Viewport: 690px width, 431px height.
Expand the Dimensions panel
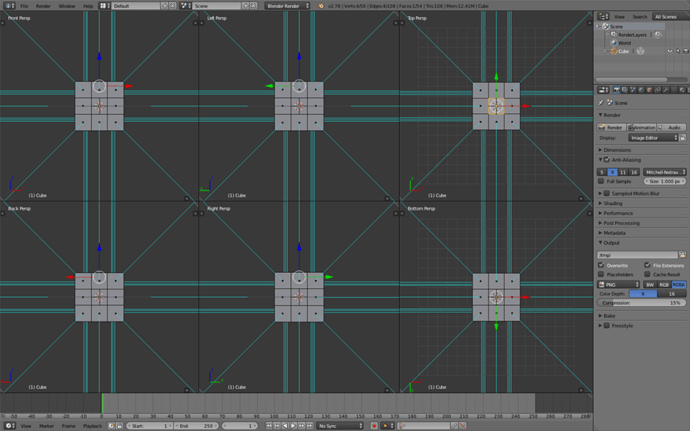[x=617, y=149]
